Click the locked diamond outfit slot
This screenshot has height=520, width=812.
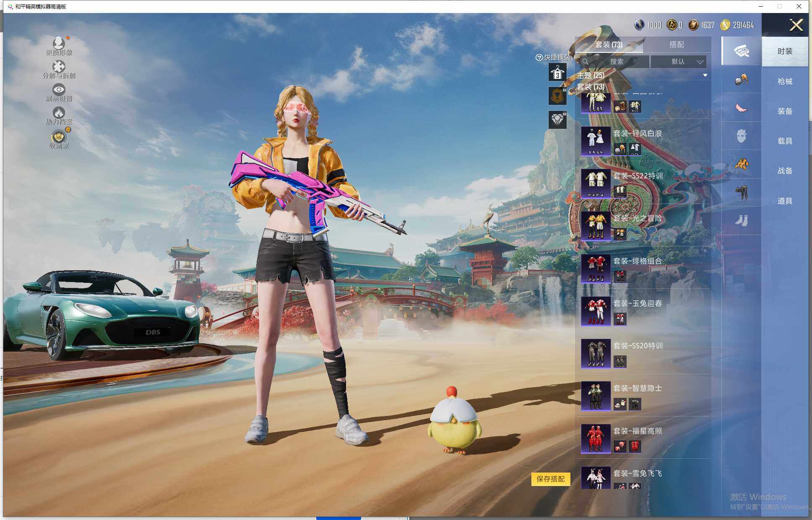coord(557,120)
